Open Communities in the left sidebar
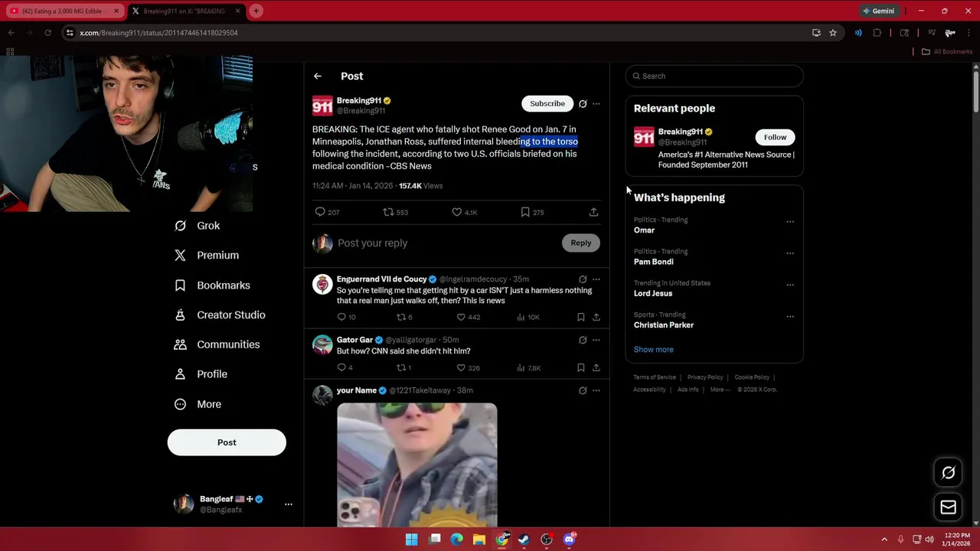Viewport: 980px width, 551px height. pyautogui.click(x=217, y=344)
